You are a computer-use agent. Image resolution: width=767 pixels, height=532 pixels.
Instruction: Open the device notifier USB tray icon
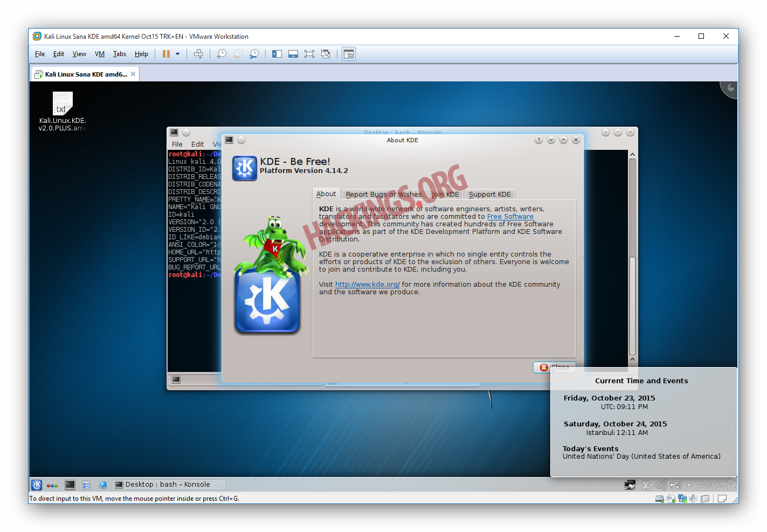pyautogui.click(x=676, y=485)
